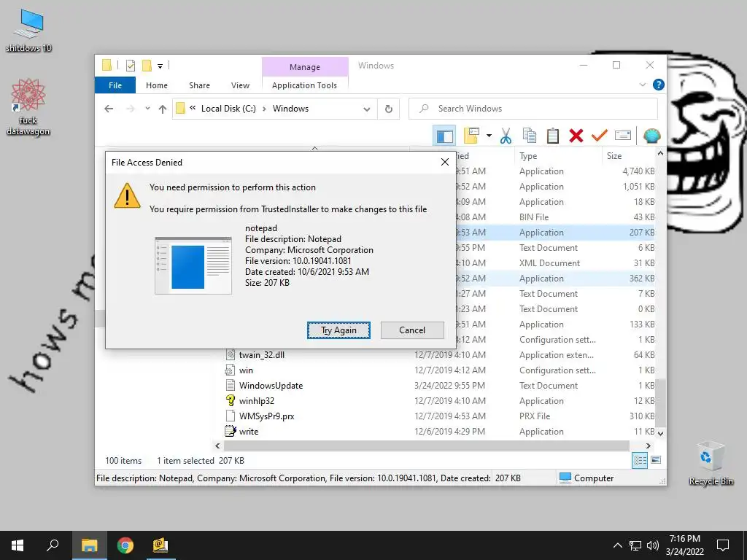Click the notepad thumbnail in dialog
The image size is (747, 560).
point(193,265)
